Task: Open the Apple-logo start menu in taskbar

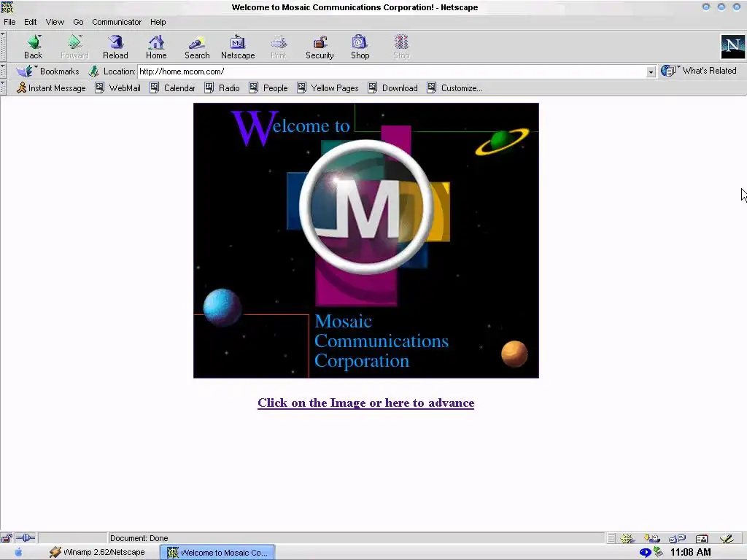Action: pos(18,553)
